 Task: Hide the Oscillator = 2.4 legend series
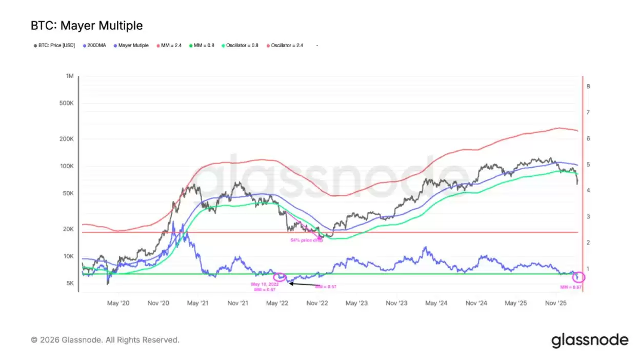click(287, 46)
